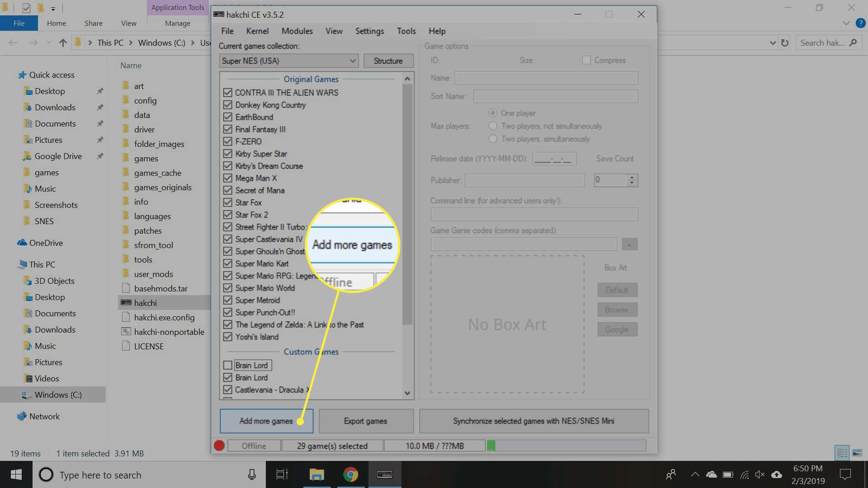Open the File menu

point(228,31)
